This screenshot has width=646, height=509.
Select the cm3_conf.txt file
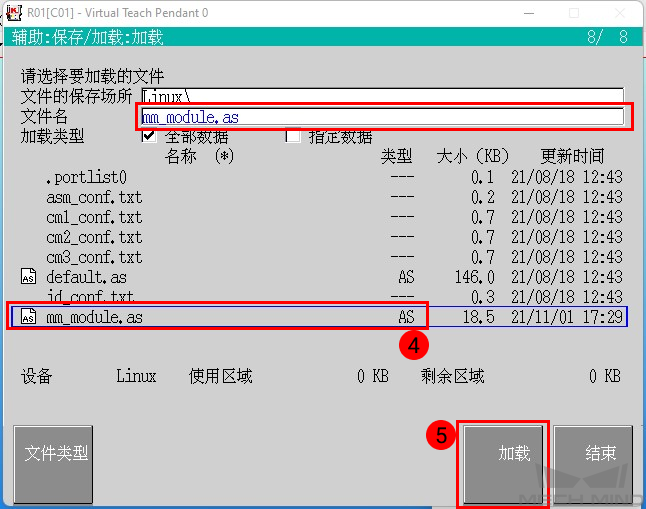tap(94, 257)
